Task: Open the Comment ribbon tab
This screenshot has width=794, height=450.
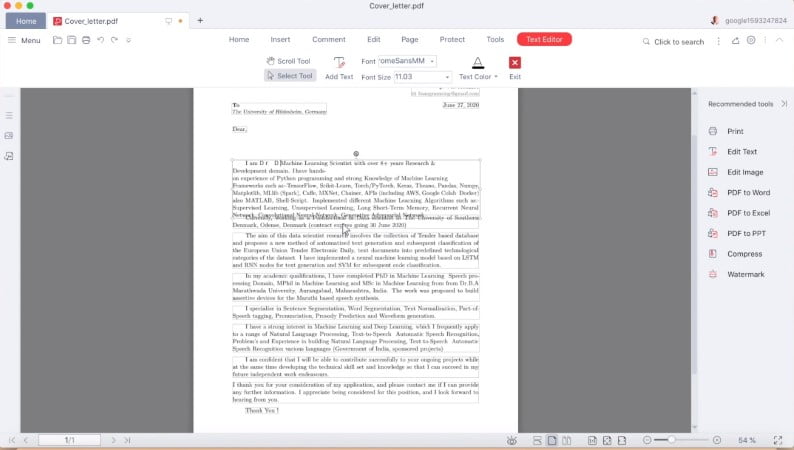Action: click(x=329, y=39)
